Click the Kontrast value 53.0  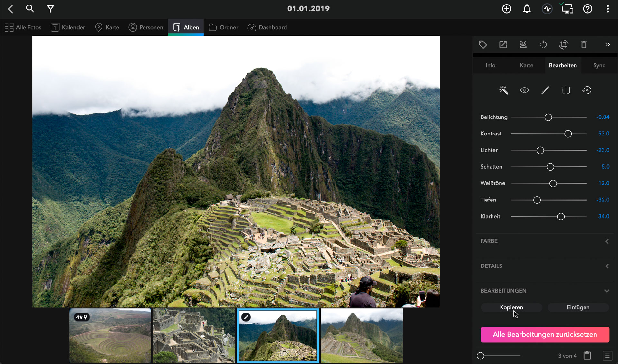[x=604, y=134]
